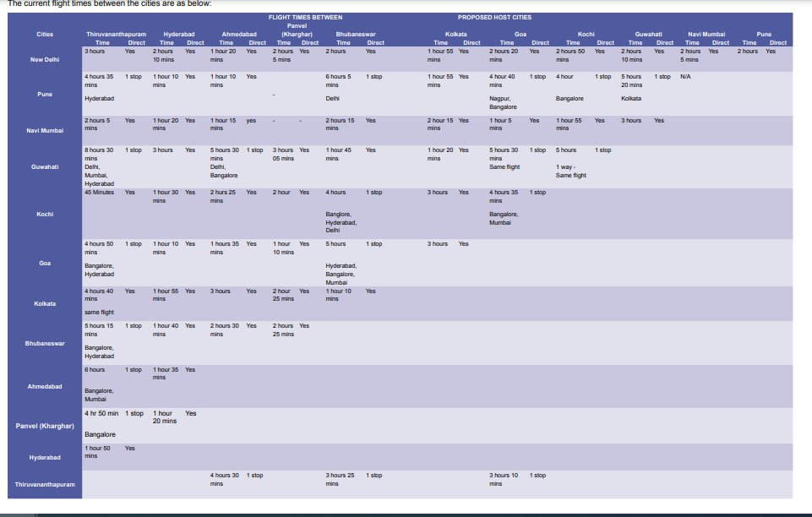Image resolution: width=812 pixels, height=517 pixels.
Task: Click the 'PROPOSED HOST CITIES' table heading
Action: [x=494, y=18]
